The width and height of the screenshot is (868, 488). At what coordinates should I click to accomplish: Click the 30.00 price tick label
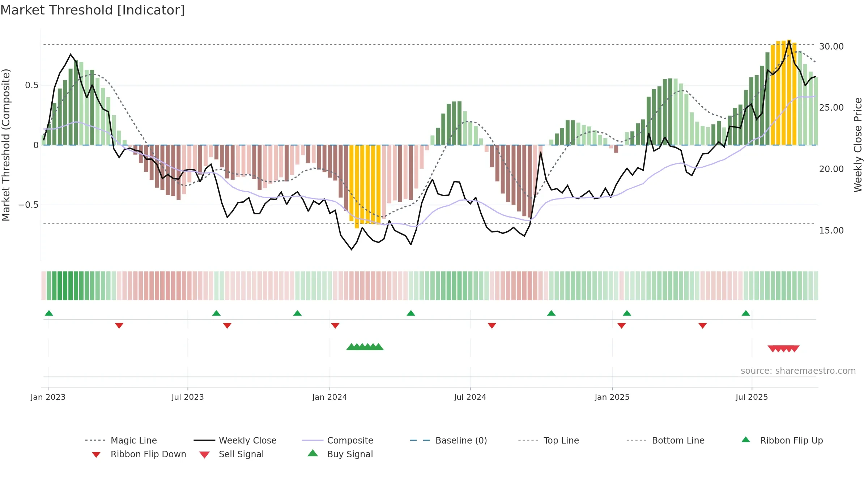pyautogui.click(x=831, y=47)
